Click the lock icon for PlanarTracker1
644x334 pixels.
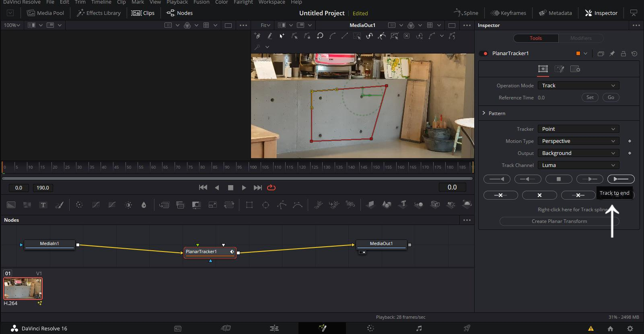pos(623,54)
